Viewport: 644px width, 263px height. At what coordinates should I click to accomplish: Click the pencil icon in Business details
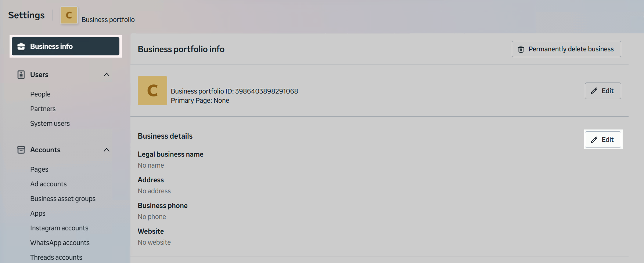click(594, 140)
